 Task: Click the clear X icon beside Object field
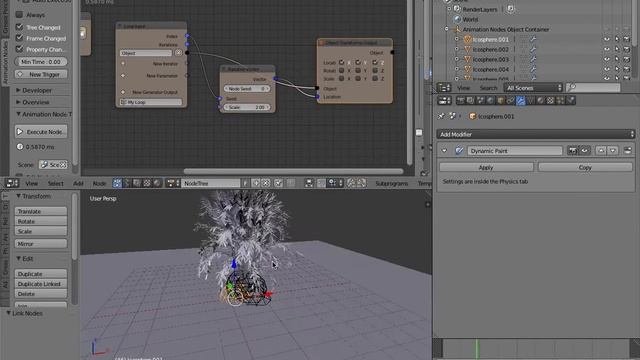point(178,53)
